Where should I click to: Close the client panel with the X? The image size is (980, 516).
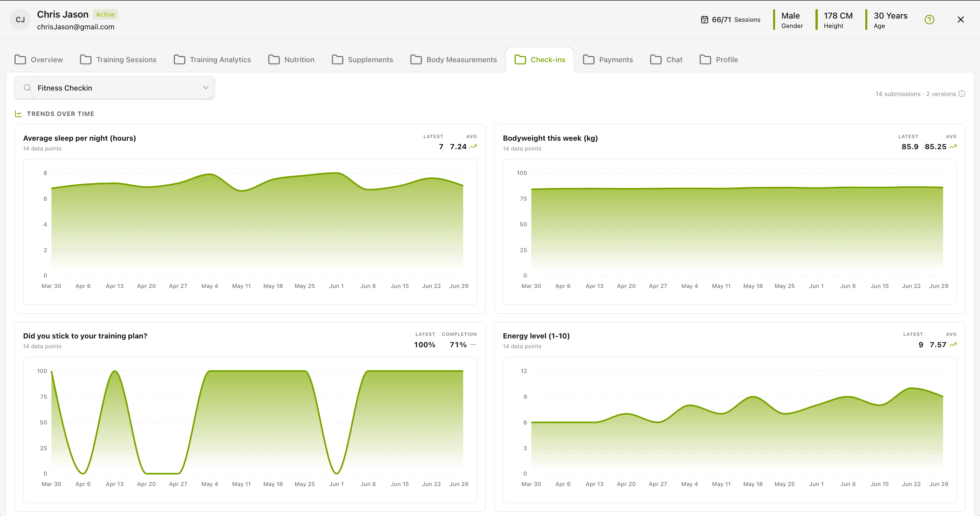[960, 20]
